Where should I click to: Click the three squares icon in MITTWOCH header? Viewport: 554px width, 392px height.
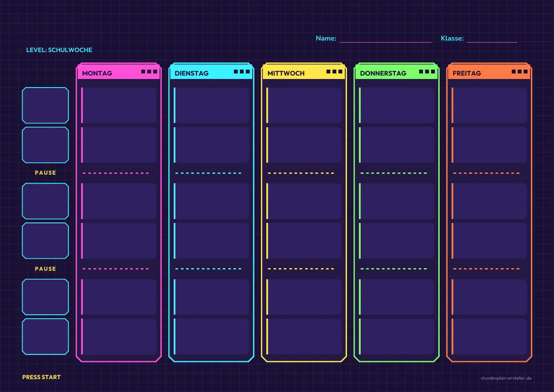(335, 72)
